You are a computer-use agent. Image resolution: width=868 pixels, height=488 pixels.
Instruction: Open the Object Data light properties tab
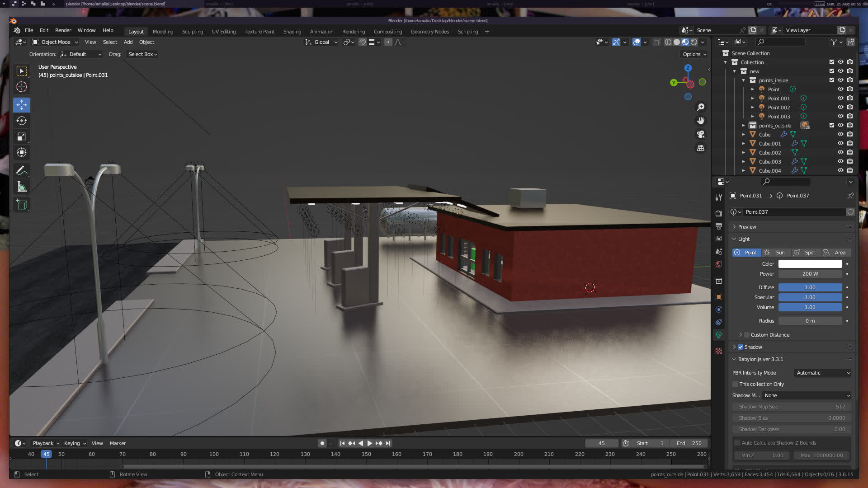click(719, 335)
